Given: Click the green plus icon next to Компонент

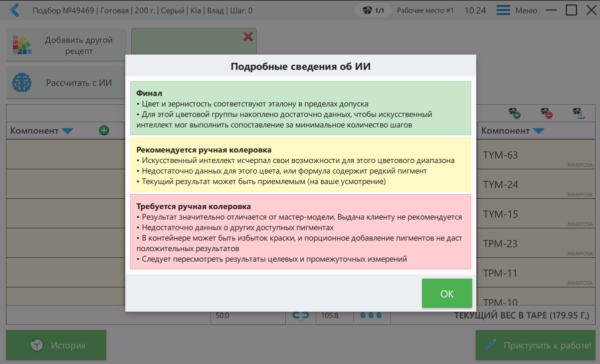Looking at the screenshot, I should 104,131.
